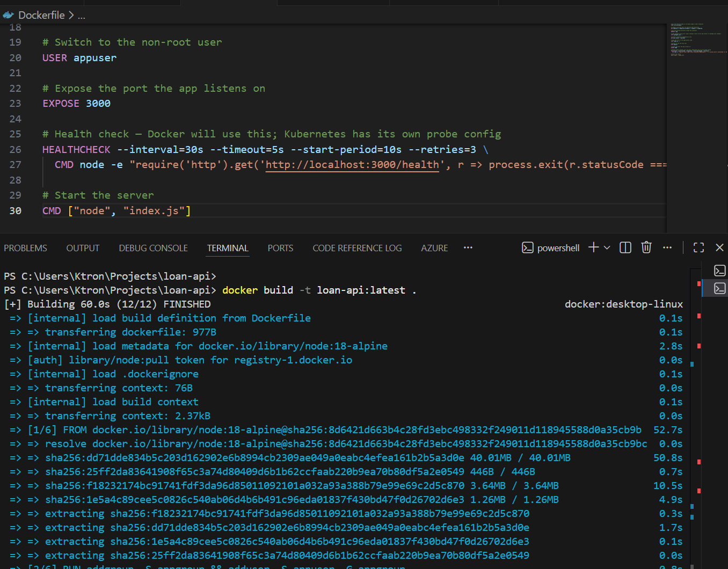The width and height of the screenshot is (728, 569).
Task: Split the terminal pane
Action: (x=625, y=247)
